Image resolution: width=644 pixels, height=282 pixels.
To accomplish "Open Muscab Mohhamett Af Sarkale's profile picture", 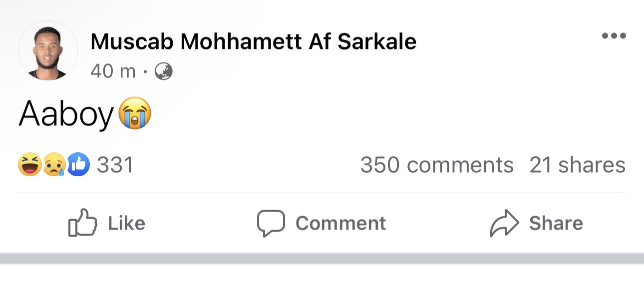I will [48, 51].
